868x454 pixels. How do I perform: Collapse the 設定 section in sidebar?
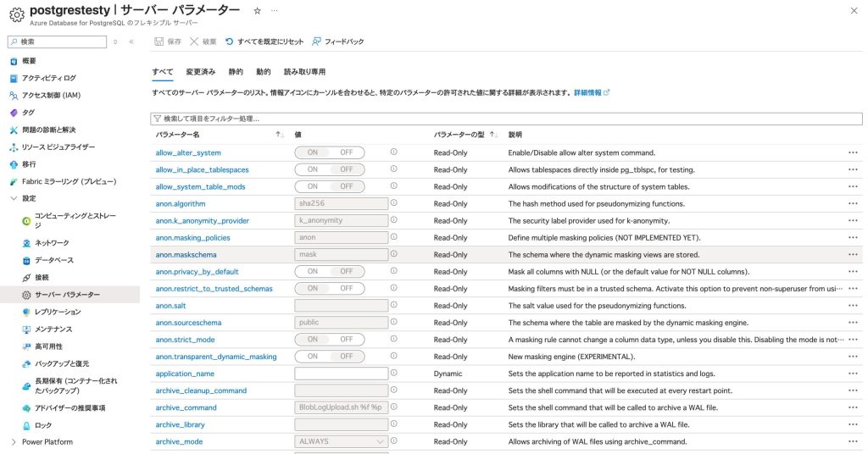point(14,198)
